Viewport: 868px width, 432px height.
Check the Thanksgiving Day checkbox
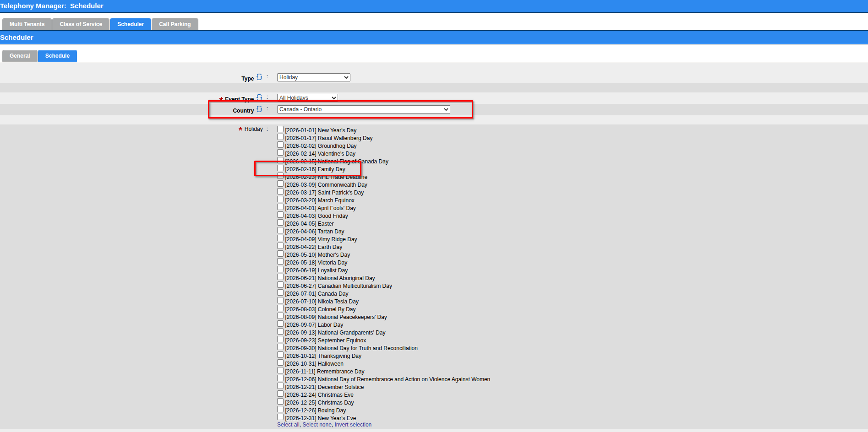(280, 355)
